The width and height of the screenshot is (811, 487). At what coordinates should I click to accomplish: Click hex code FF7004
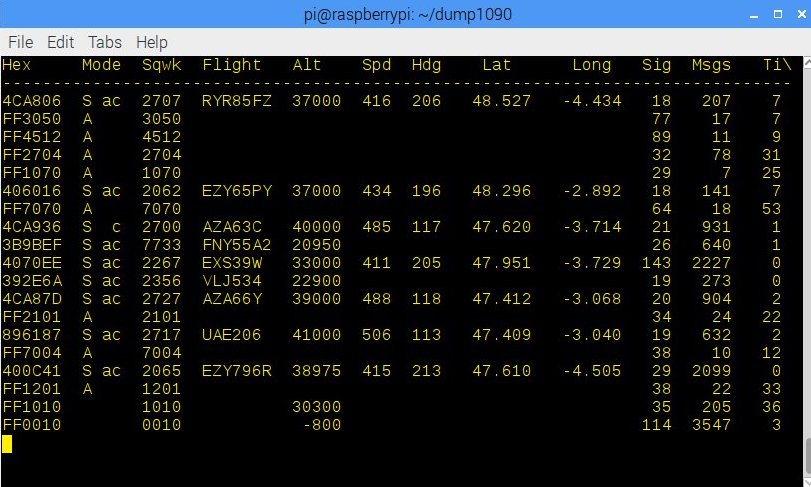click(x=32, y=353)
